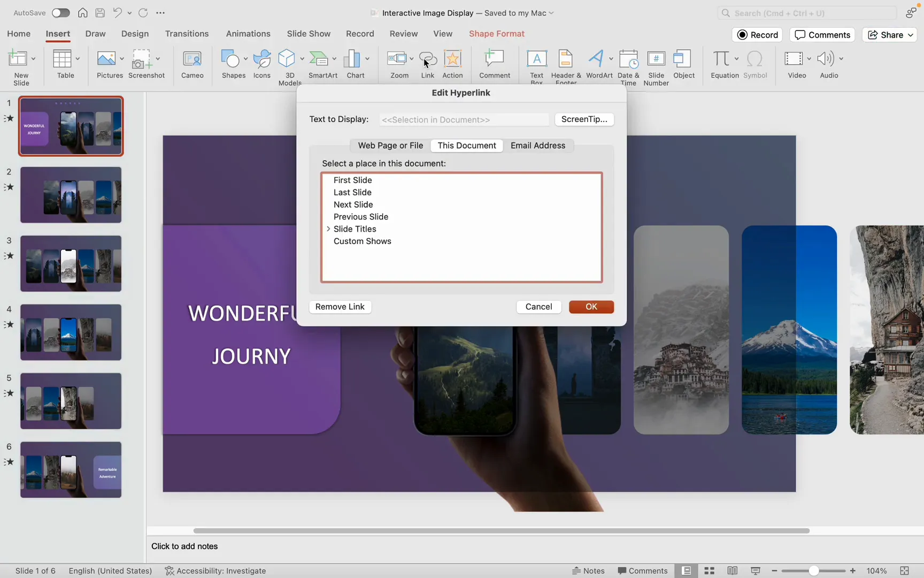924x578 pixels.
Task: Click the Record button at top right
Action: click(758, 35)
